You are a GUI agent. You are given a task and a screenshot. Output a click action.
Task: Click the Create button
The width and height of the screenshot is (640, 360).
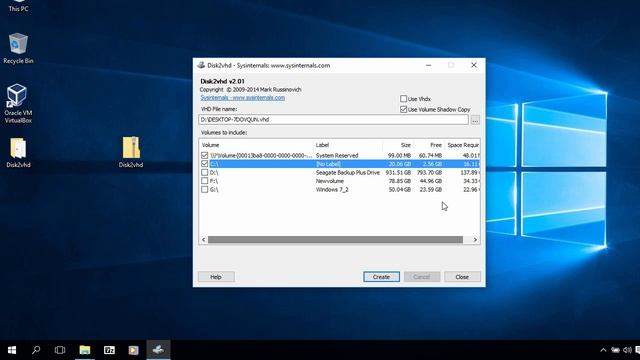[x=381, y=277]
